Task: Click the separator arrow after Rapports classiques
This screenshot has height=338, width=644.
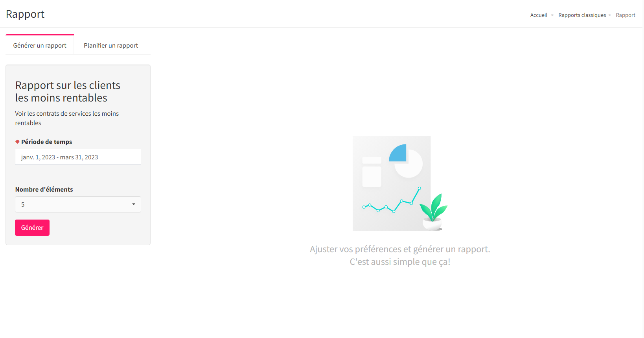Action: tap(610, 15)
